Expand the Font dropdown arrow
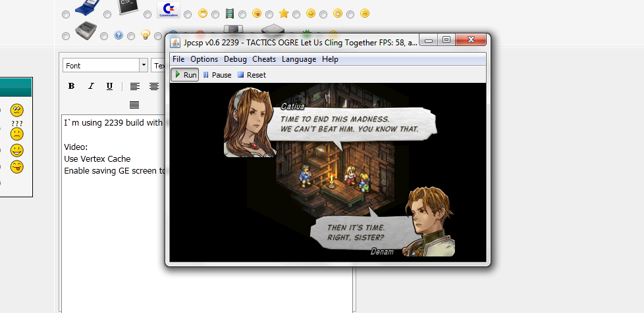The height and width of the screenshot is (313, 644). [144, 65]
